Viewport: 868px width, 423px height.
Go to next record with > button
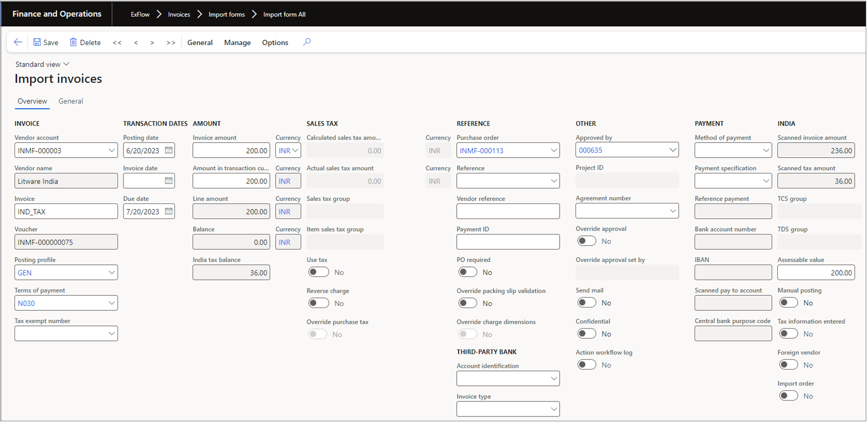(x=152, y=43)
